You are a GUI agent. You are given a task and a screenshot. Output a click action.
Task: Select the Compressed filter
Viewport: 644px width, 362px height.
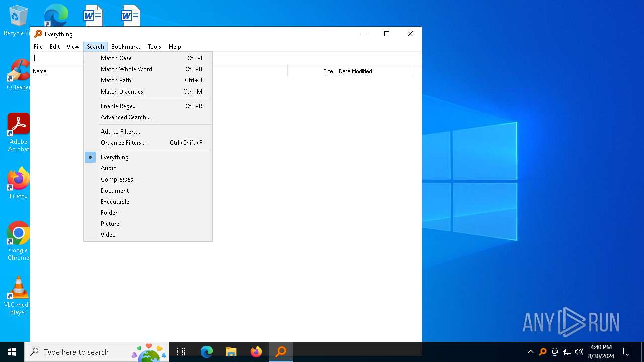[148, 179]
